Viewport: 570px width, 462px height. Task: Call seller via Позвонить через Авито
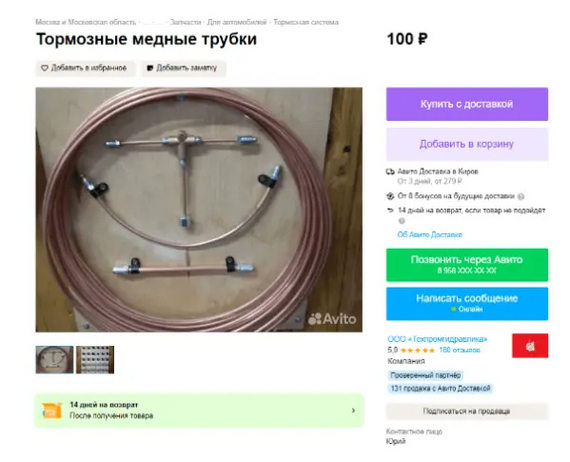click(467, 265)
